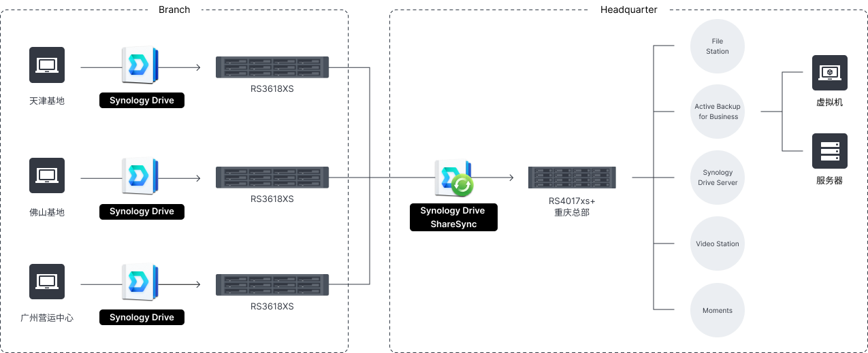This screenshot has width=868, height=353.
Task: Click the 重庆总部 text label
Action: (x=572, y=213)
